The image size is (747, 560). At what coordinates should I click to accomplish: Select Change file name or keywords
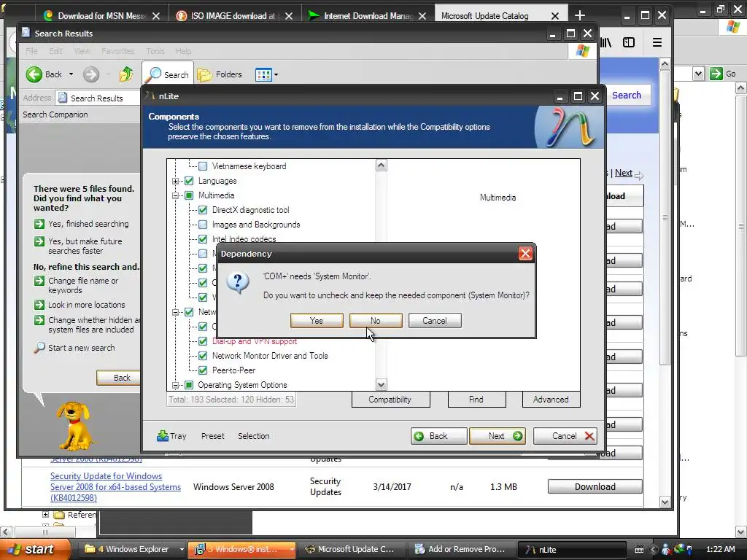tap(83, 286)
